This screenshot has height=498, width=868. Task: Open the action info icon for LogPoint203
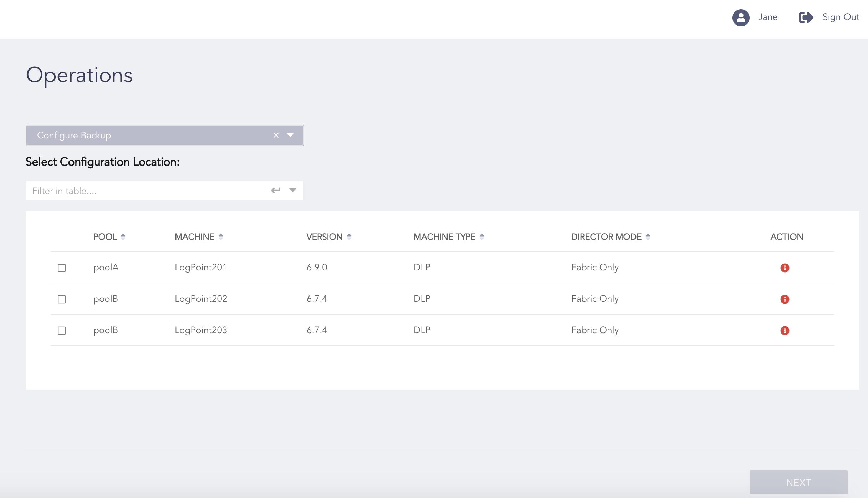[785, 331]
